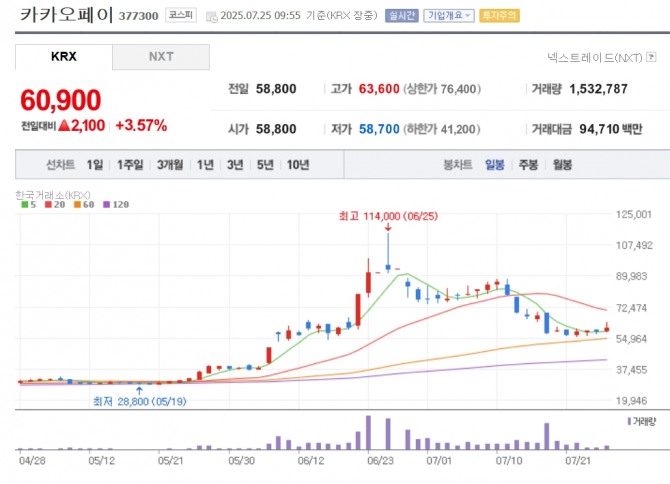Click the 시가 value 58,800

point(276,129)
